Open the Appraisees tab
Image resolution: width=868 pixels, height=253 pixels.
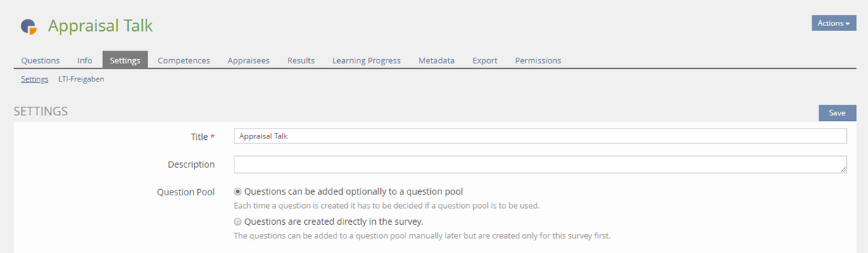click(249, 60)
